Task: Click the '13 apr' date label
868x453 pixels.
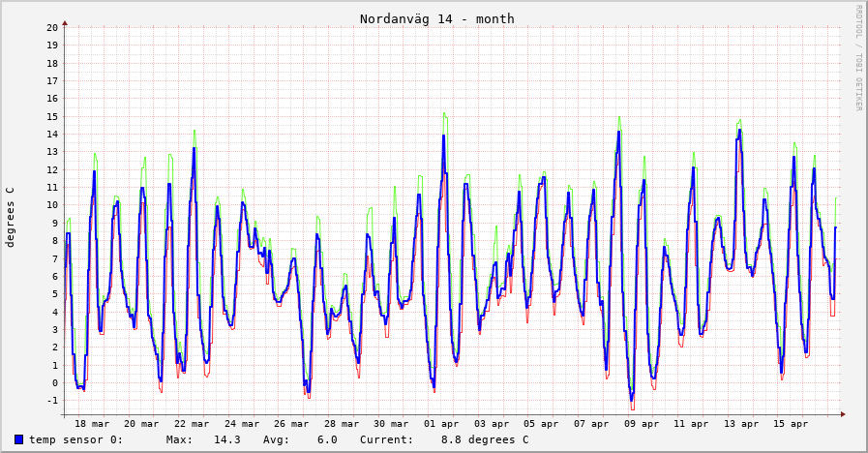Action: (741, 424)
